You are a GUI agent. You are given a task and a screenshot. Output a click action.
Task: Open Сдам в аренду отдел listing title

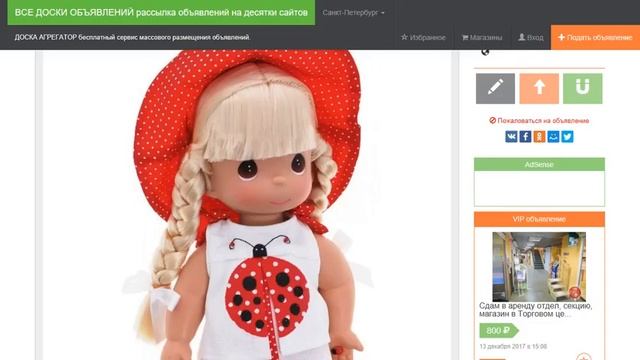tap(536, 310)
